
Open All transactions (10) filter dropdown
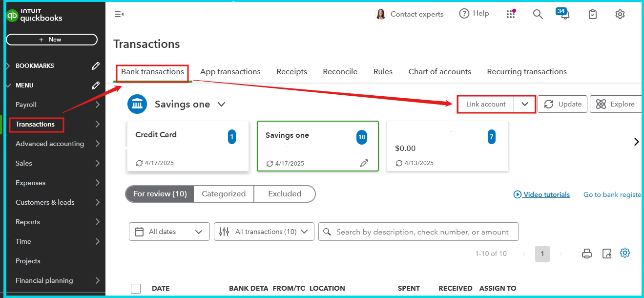coord(264,232)
